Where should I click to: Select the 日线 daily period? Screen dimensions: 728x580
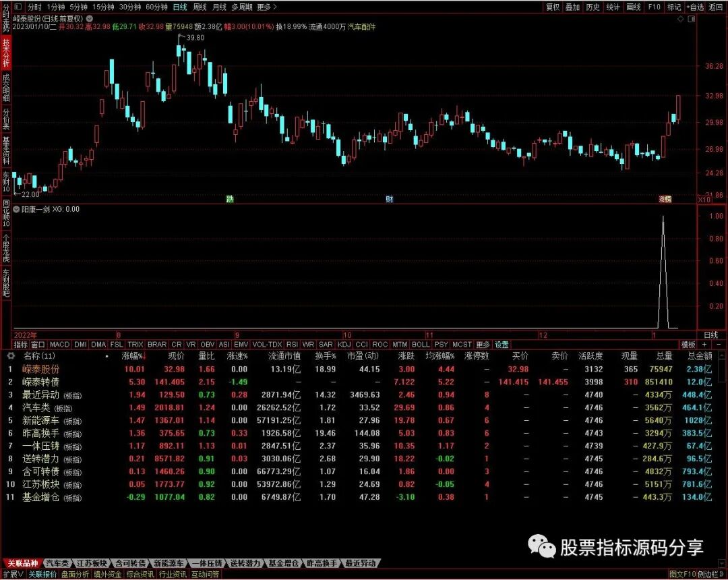(x=180, y=7)
